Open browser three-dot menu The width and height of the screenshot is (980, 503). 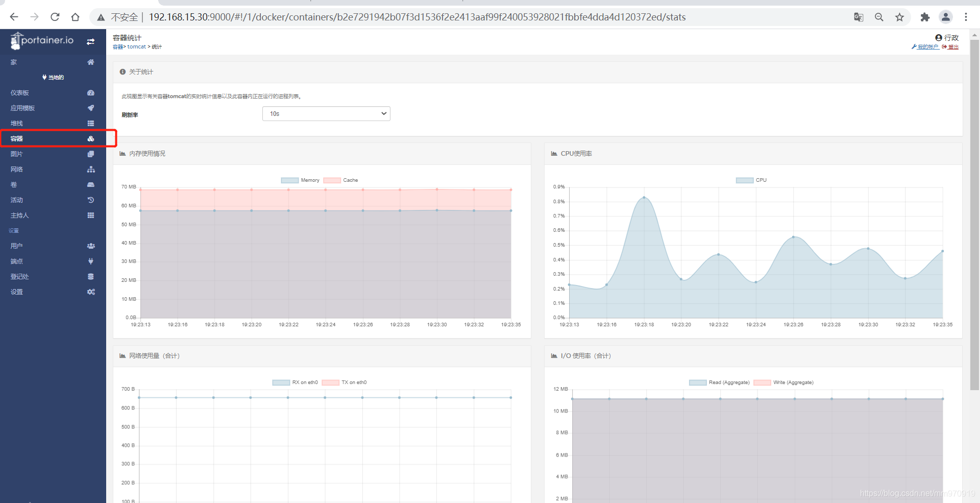point(966,17)
